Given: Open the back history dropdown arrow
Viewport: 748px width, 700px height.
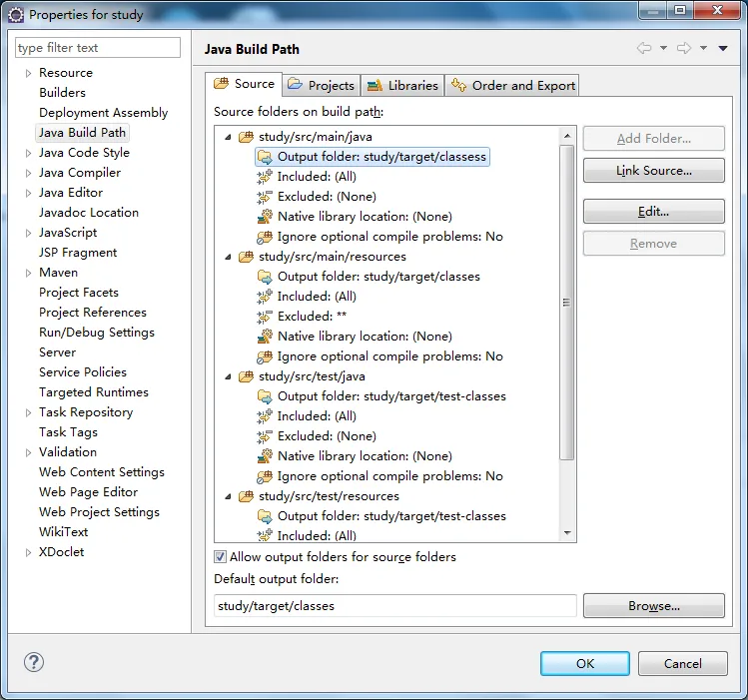Looking at the screenshot, I should tap(663, 48).
